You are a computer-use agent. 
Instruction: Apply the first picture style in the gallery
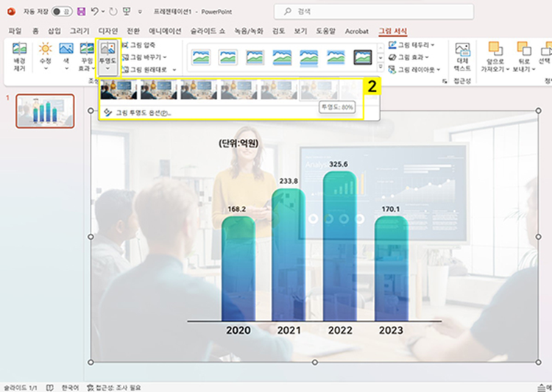click(201, 57)
